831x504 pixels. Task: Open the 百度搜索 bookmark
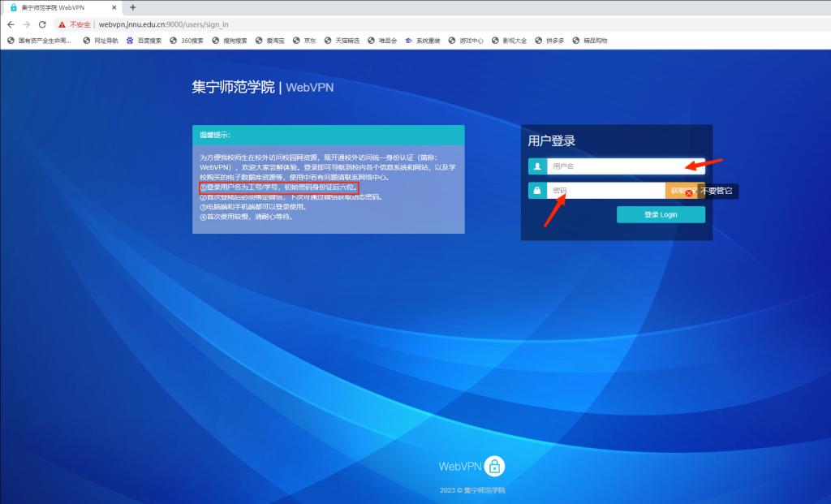144,40
